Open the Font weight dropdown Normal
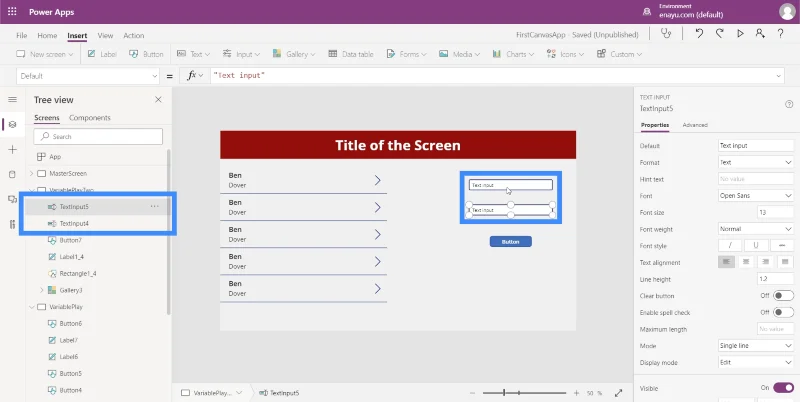This screenshot has height=402, width=800. [756, 229]
